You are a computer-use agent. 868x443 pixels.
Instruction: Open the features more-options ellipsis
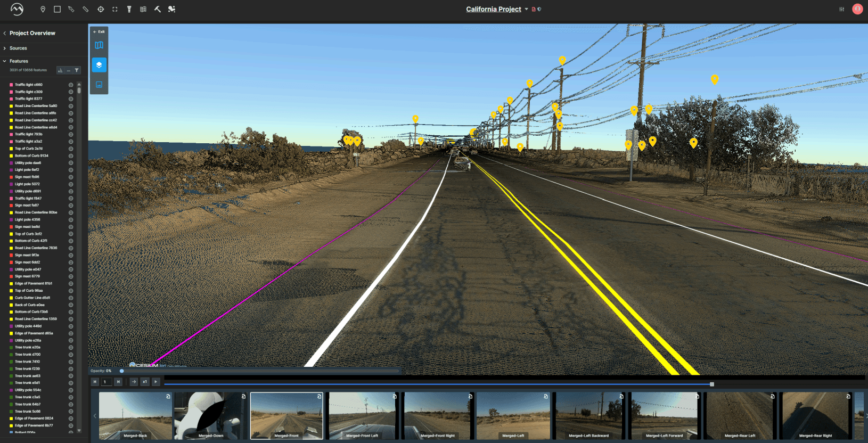(69, 70)
